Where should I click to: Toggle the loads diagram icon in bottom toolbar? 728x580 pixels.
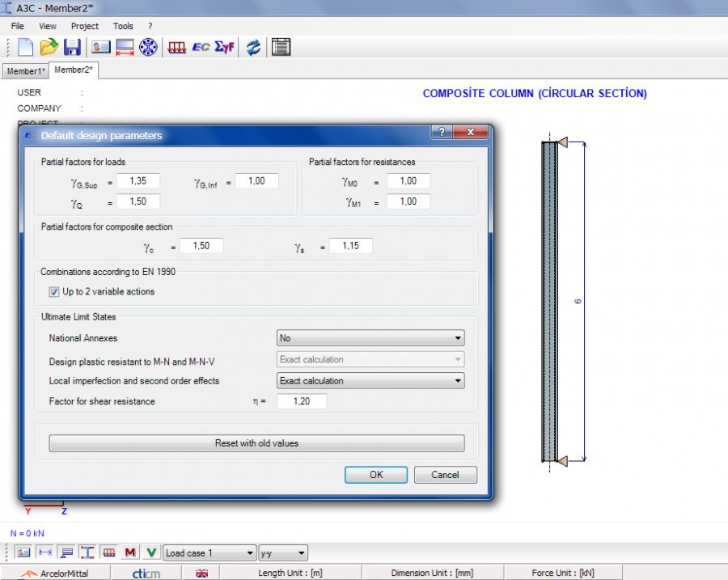(109, 552)
